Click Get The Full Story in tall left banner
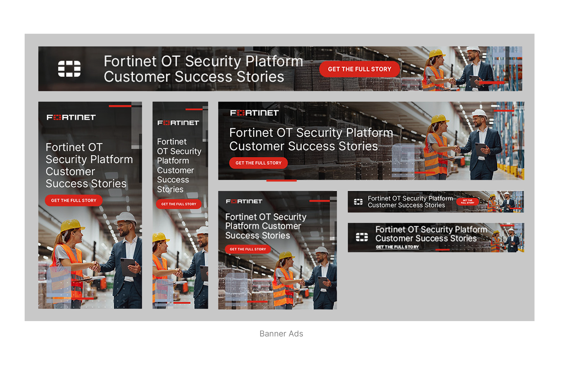The width and height of the screenshot is (563, 392). click(x=74, y=200)
